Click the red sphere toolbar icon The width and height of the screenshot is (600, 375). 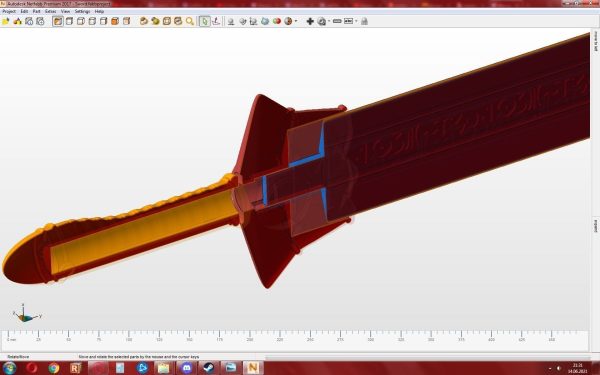(x=277, y=21)
